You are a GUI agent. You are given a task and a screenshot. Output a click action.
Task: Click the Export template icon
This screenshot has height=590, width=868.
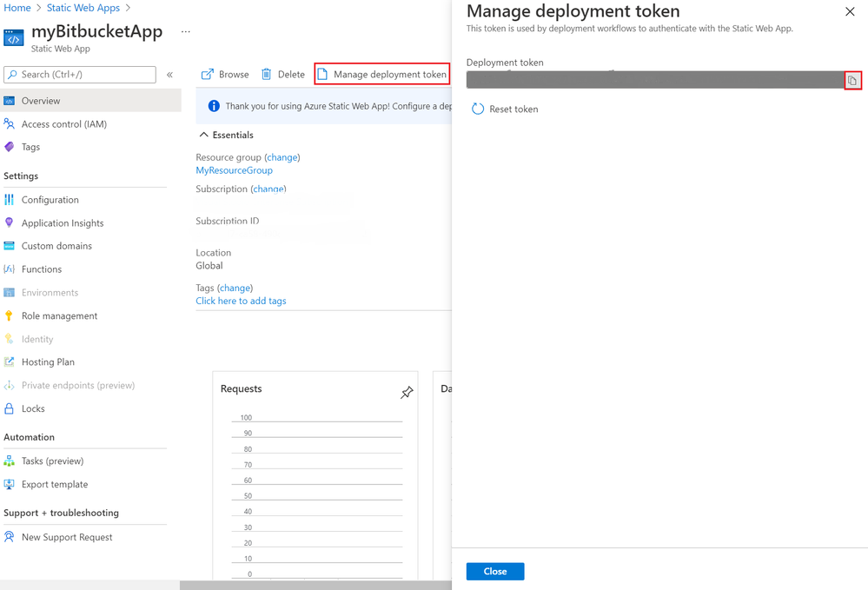(9, 484)
